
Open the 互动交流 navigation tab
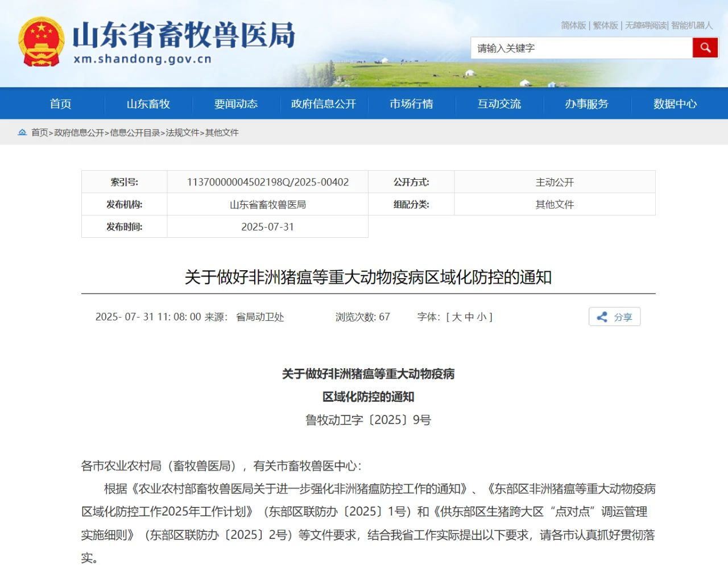pos(499,104)
